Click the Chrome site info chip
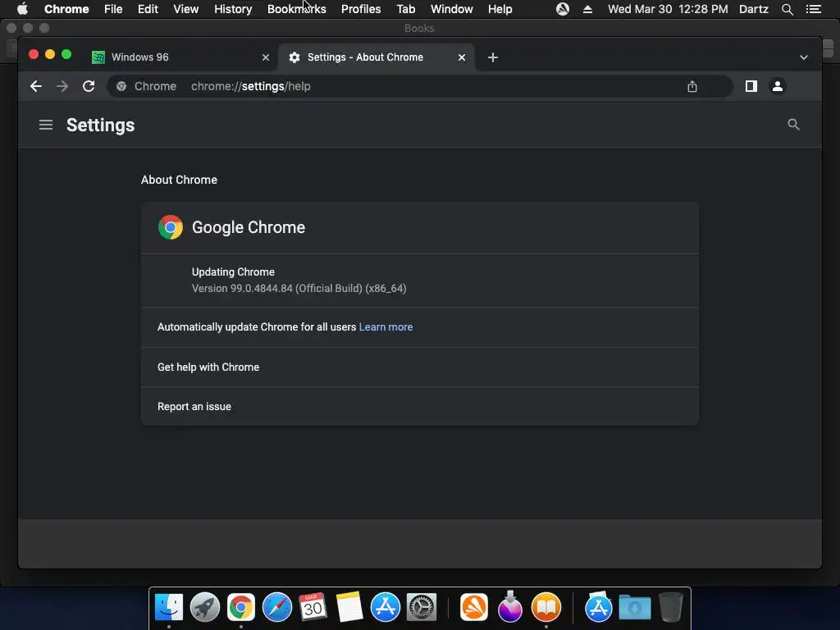 click(x=146, y=86)
